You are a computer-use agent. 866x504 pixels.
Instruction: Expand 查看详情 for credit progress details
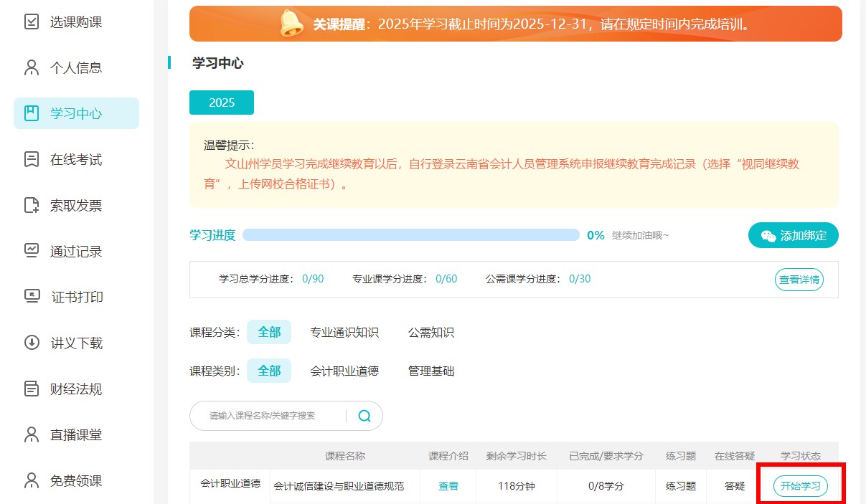[x=799, y=280]
